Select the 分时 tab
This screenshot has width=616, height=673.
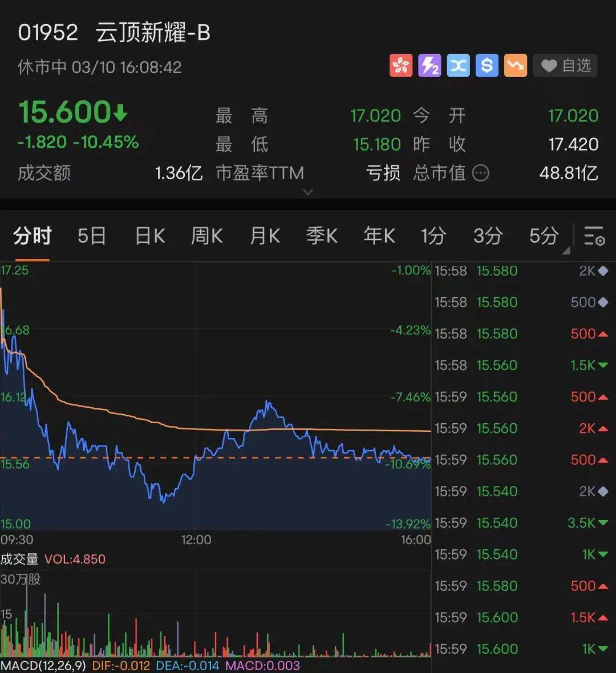coord(33,236)
